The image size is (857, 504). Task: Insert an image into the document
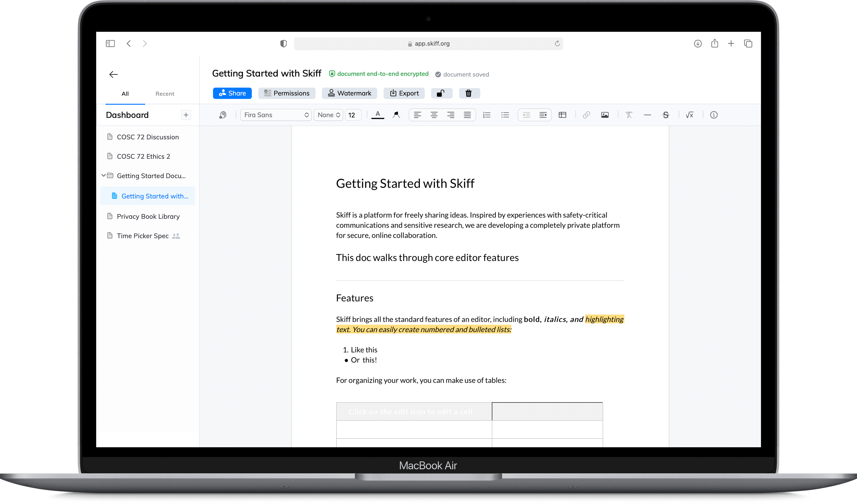[x=605, y=115]
